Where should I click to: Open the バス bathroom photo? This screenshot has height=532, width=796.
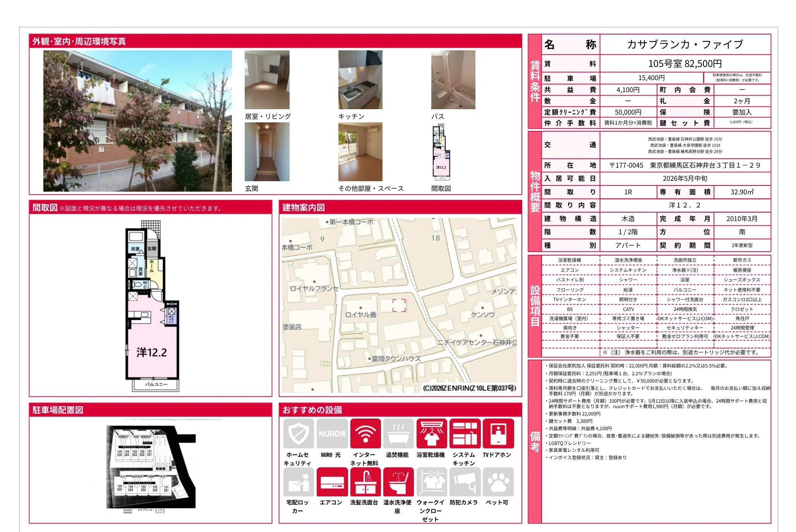coord(453,80)
